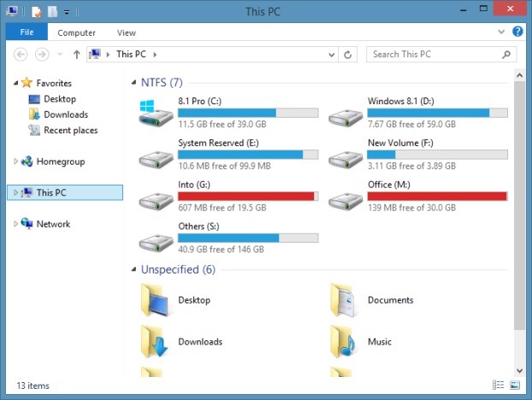
Task: Click the NTFS (7) group header
Action: tap(162, 82)
